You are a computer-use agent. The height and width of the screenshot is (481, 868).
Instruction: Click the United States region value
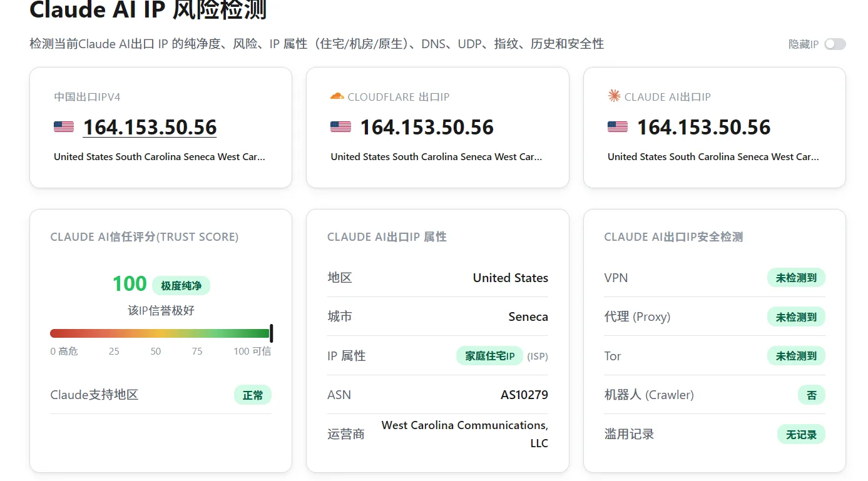point(511,278)
